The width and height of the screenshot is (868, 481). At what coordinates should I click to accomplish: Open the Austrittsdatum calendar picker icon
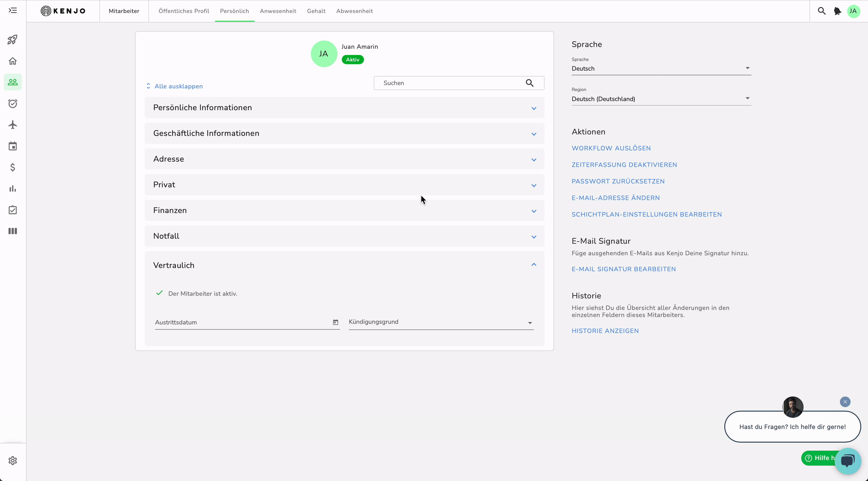pos(335,322)
